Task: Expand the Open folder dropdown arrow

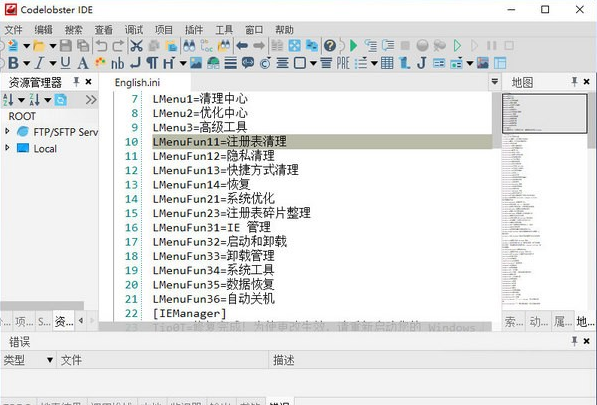Action: [53, 46]
